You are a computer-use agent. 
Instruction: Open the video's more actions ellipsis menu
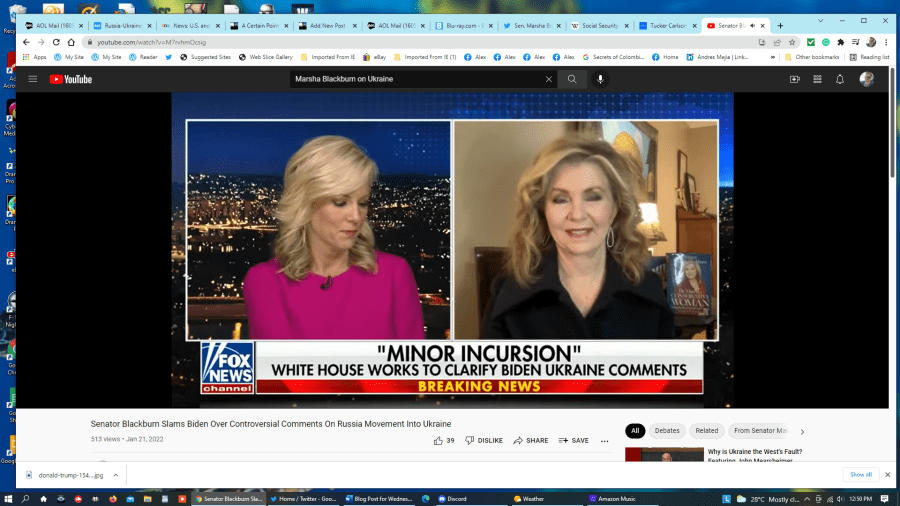tap(604, 440)
